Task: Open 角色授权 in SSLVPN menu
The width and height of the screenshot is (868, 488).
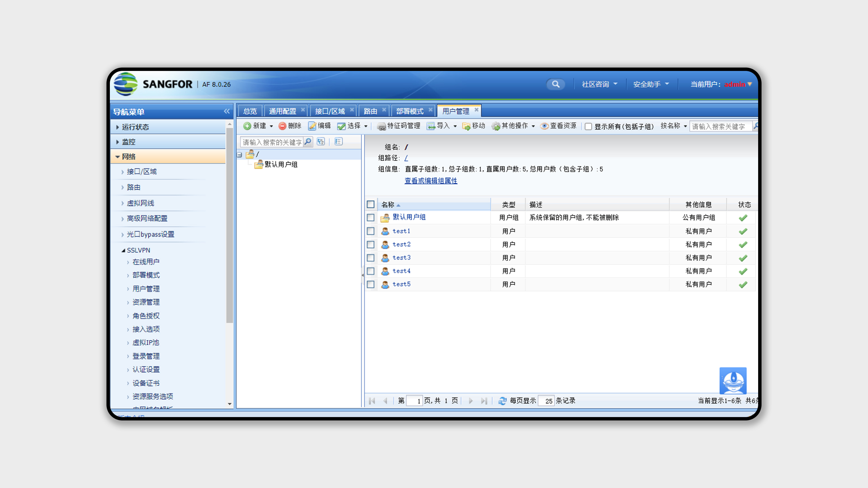Action: click(x=146, y=316)
